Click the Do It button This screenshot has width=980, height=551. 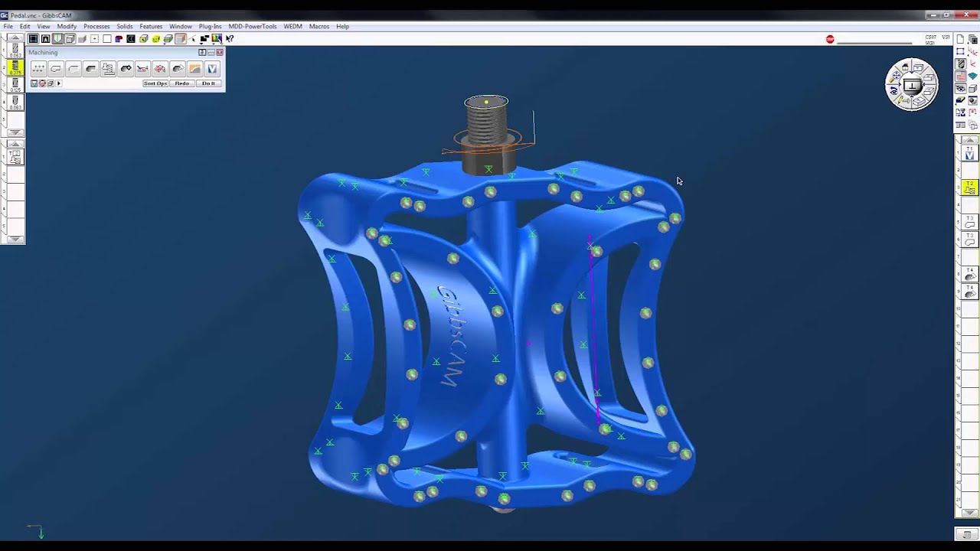click(x=208, y=83)
